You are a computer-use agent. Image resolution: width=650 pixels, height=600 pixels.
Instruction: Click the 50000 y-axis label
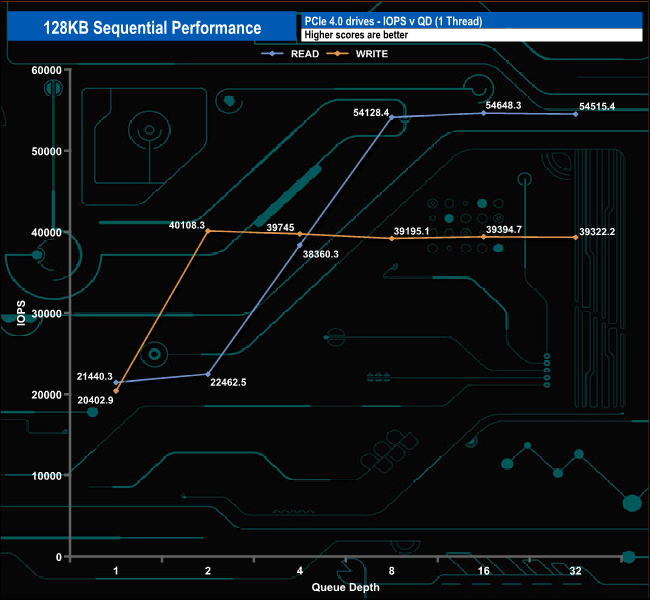tap(46, 151)
